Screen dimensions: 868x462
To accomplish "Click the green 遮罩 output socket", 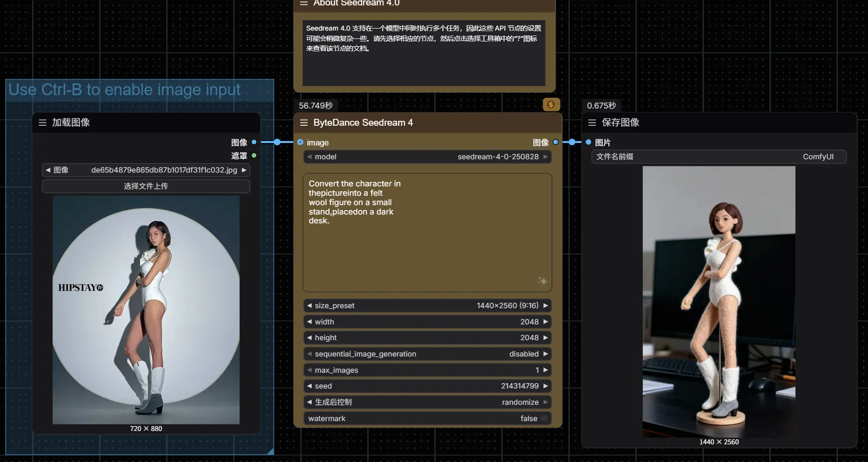I will (x=254, y=156).
